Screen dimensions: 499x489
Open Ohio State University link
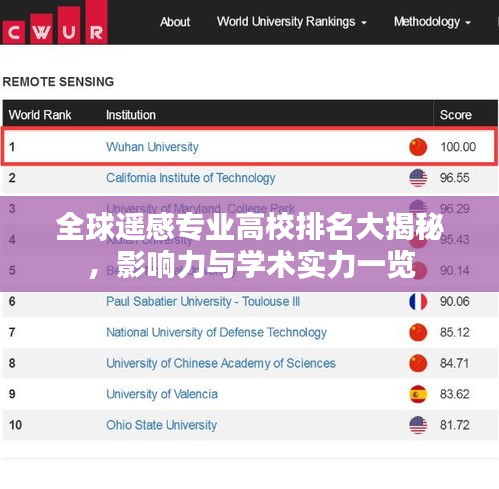pos(161,425)
